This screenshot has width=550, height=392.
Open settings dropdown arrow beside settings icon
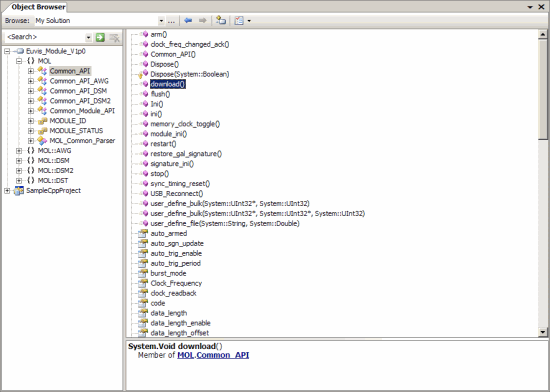click(249, 21)
